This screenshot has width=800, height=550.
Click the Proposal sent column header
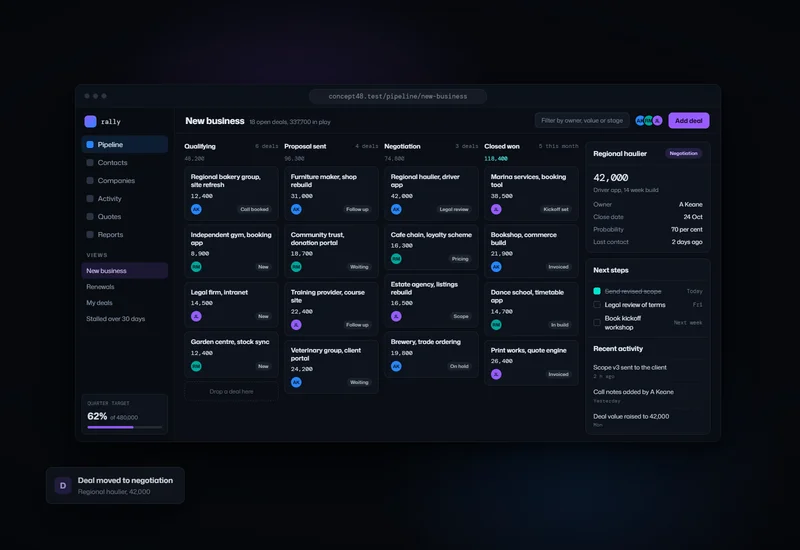[x=305, y=146]
